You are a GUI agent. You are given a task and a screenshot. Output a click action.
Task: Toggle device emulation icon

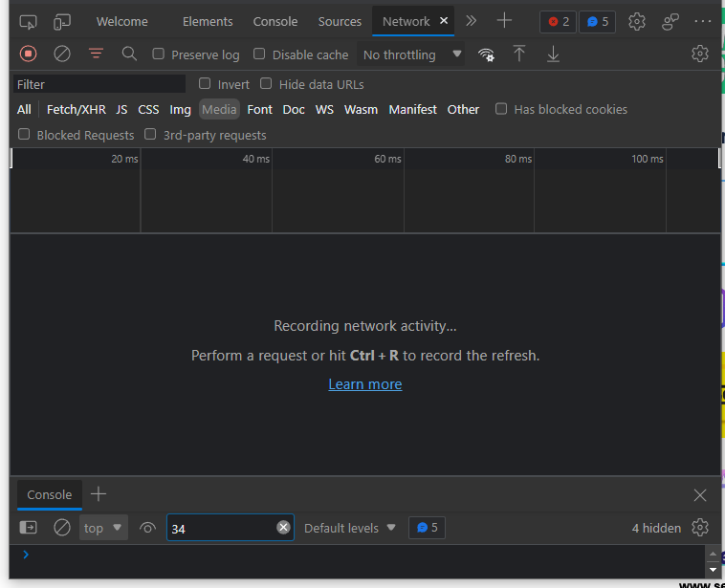click(x=62, y=22)
